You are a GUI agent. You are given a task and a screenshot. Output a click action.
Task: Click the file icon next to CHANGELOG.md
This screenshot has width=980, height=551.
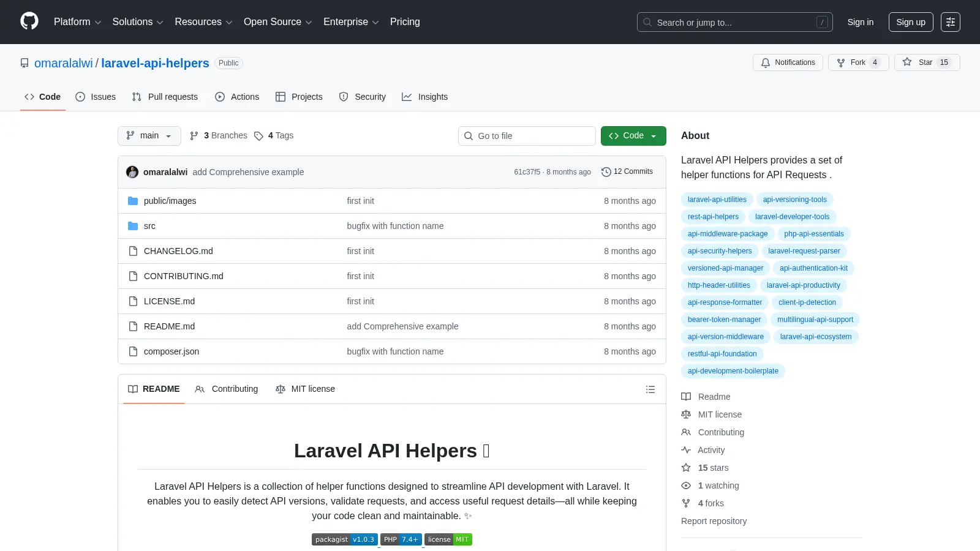coord(133,251)
